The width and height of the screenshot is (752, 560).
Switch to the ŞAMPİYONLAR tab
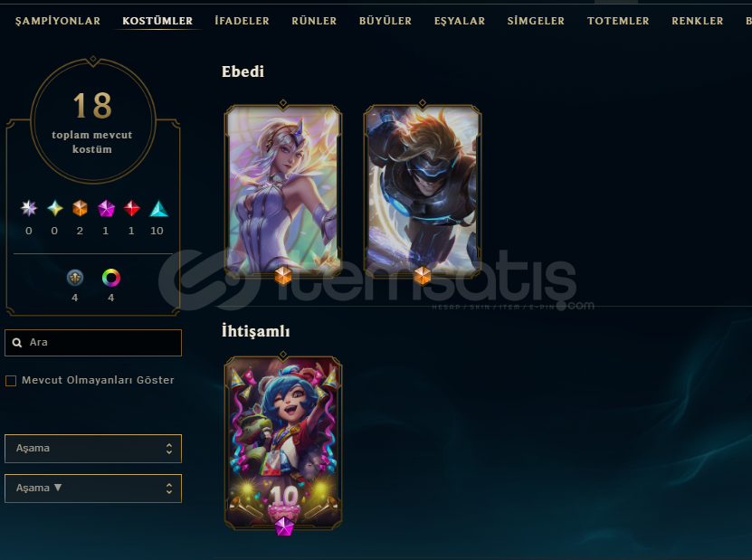[58, 21]
